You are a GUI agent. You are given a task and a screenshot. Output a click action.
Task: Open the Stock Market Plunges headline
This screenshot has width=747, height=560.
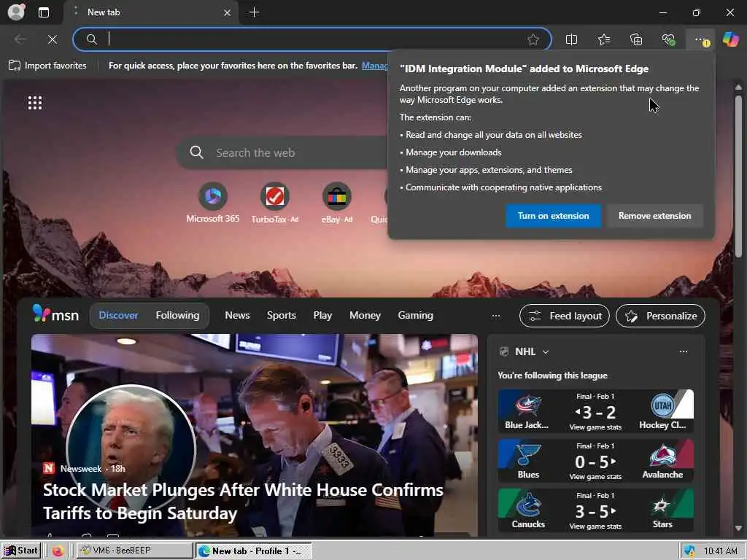243,502
